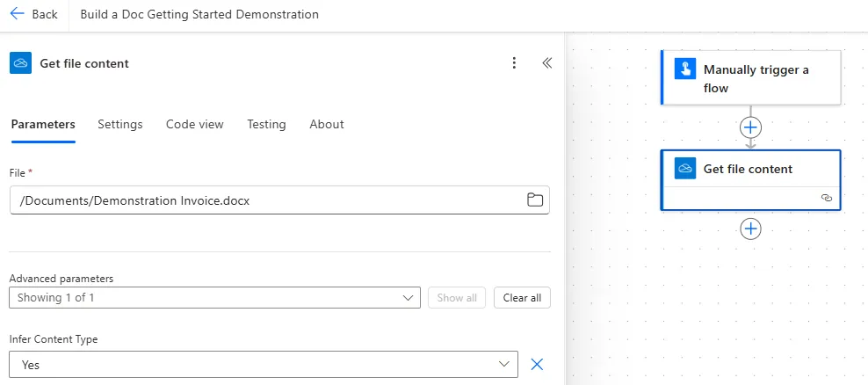Click the Get file content panel heading
This screenshot has height=385, width=868.
coord(84,63)
